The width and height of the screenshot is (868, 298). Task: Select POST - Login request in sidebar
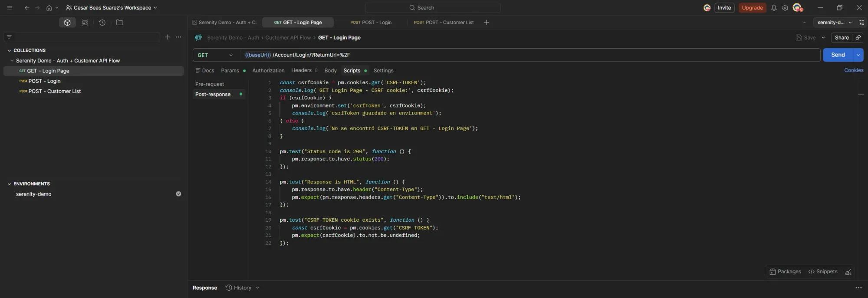click(x=93, y=81)
